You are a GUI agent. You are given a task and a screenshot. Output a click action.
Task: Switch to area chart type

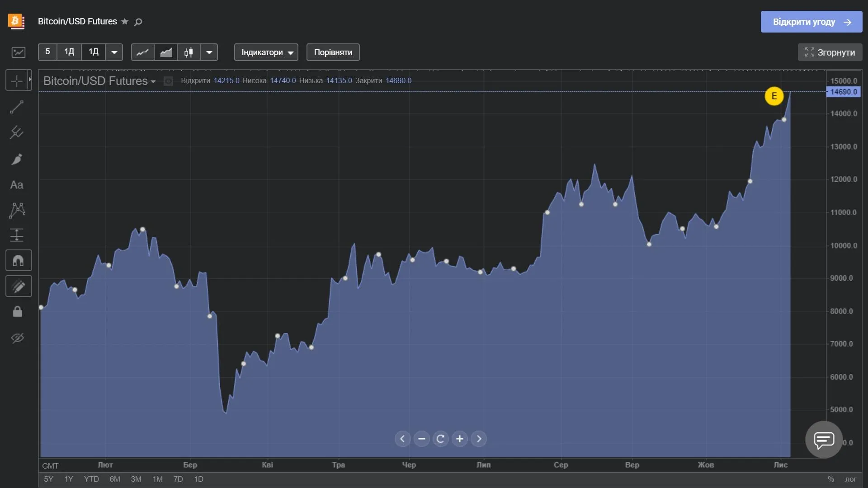(166, 52)
